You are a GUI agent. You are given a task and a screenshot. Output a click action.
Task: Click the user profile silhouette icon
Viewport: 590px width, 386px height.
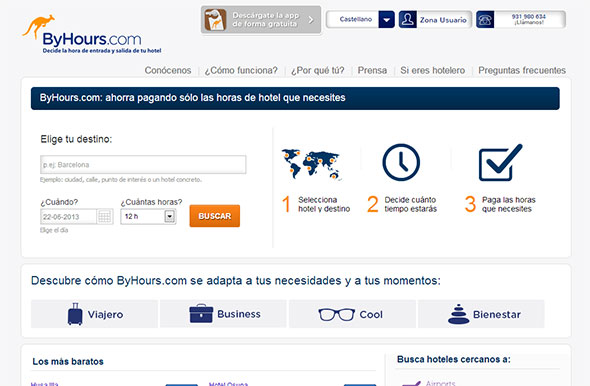408,20
